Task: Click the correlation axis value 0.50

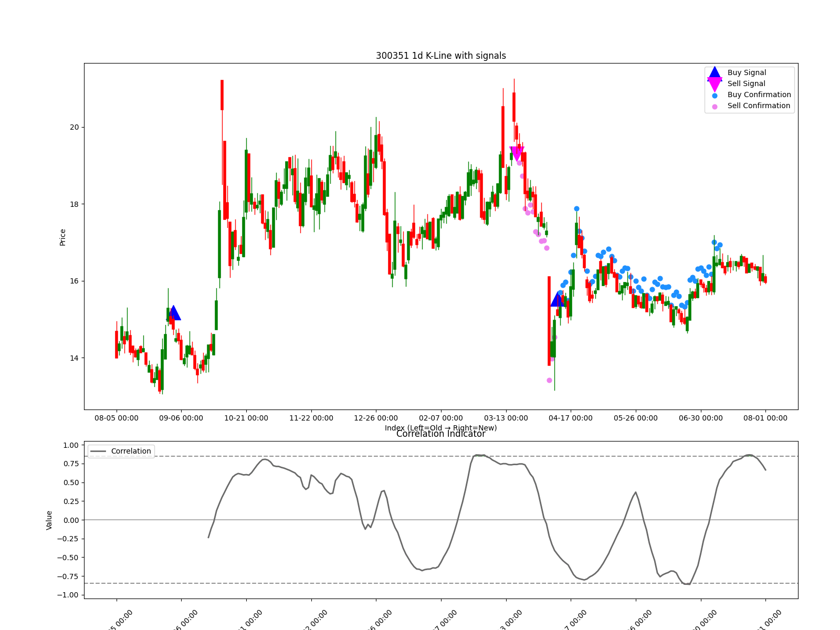Action: 70,482
